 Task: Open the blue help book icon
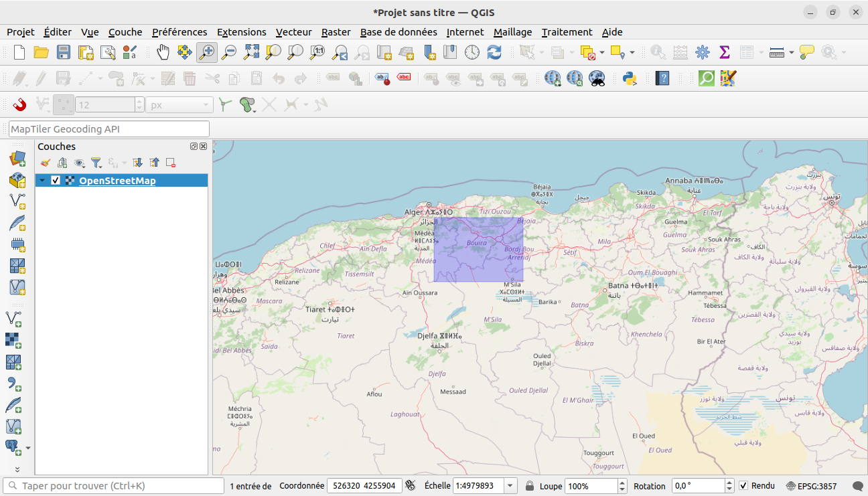tap(662, 78)
